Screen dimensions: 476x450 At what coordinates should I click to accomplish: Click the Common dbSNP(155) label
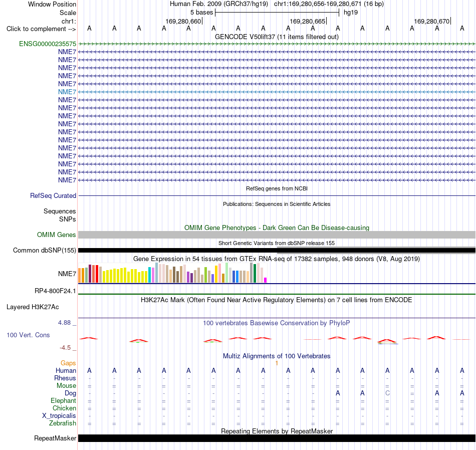coord(44,251)
